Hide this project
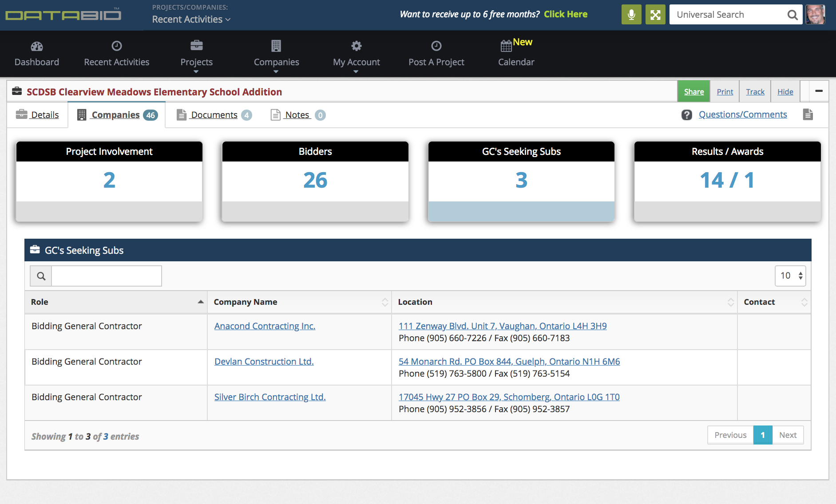The width and height of the screenshot is (836, 504). coord(785,91)
